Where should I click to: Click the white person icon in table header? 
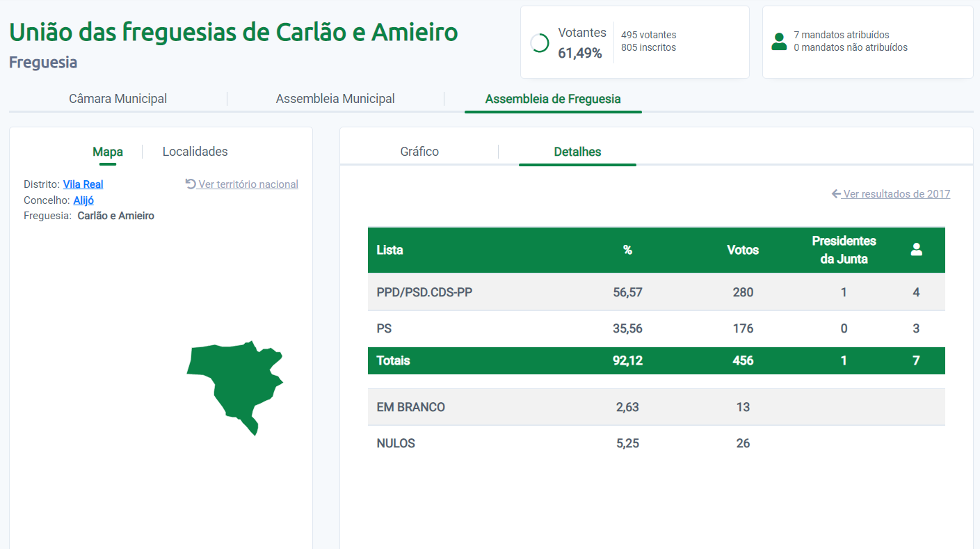tap(916, 250)
